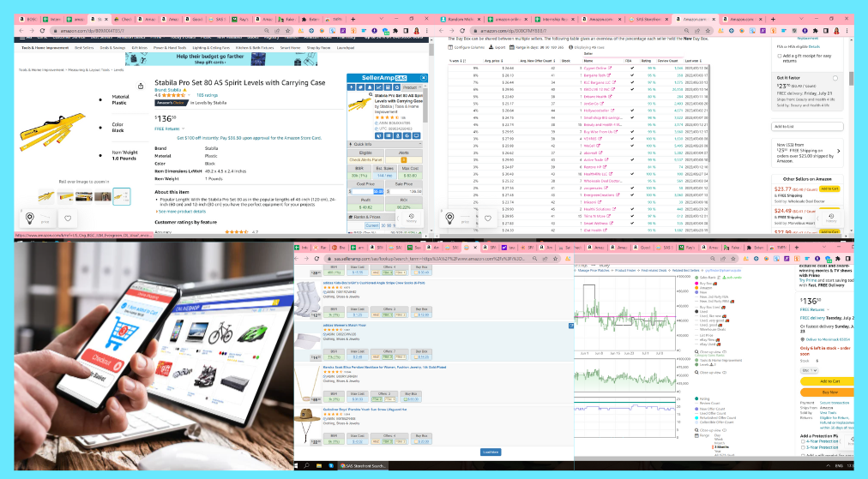Select the 'Get it faster' radio option
The height and width of the screenshot is (479, 868).
(835, 78)
